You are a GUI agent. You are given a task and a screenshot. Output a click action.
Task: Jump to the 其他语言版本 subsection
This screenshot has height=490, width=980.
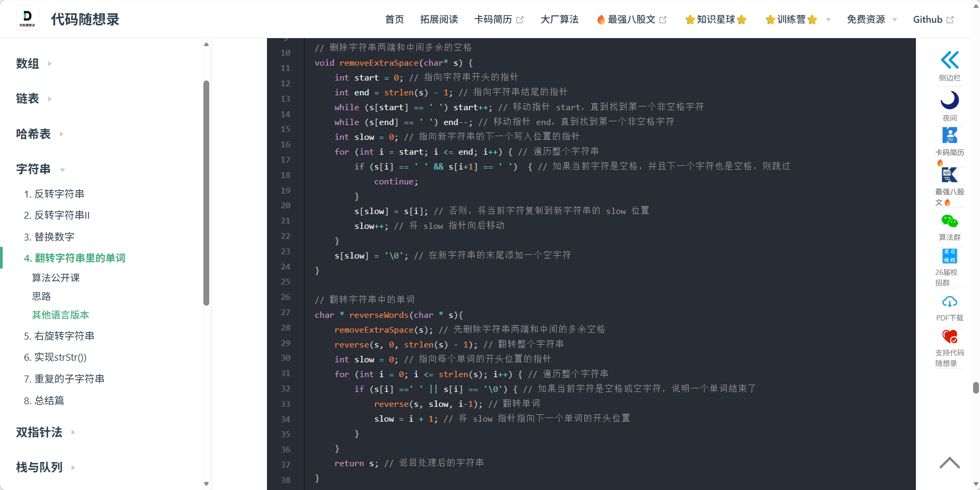pos(60,315)
